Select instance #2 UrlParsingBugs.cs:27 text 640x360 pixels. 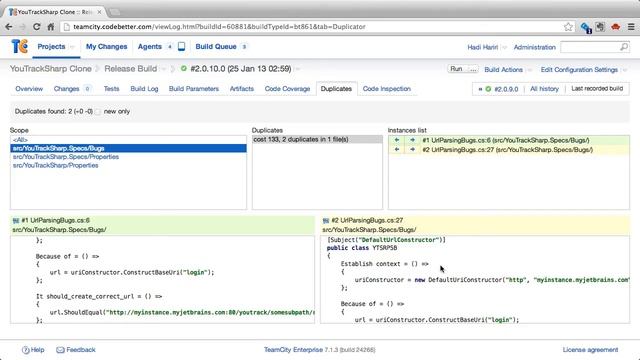pyautogui.click(x=507, y=149)
